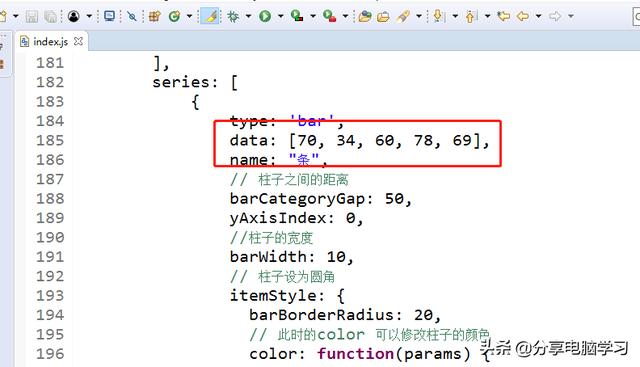
Task: Expand the External Tools dropdown arrow
Action: [345, 16]
